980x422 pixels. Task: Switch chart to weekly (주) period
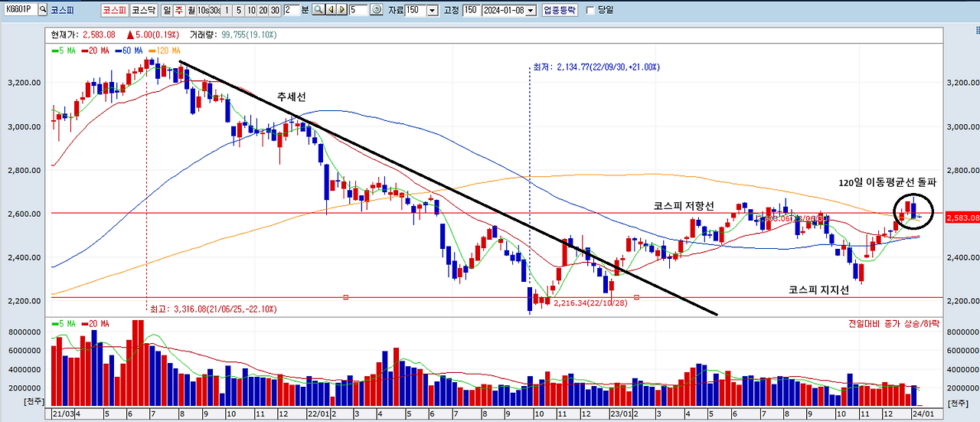click(178, 10)
